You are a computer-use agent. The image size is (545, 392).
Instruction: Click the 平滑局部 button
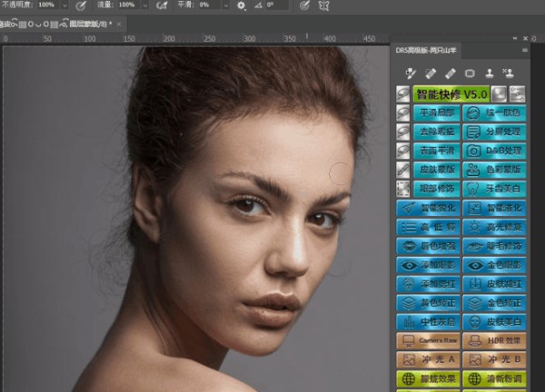(437, 113)
